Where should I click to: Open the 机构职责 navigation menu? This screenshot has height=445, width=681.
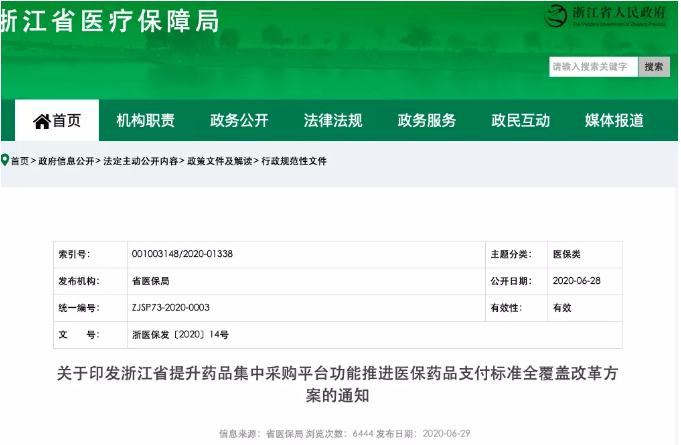click(145, 121)
